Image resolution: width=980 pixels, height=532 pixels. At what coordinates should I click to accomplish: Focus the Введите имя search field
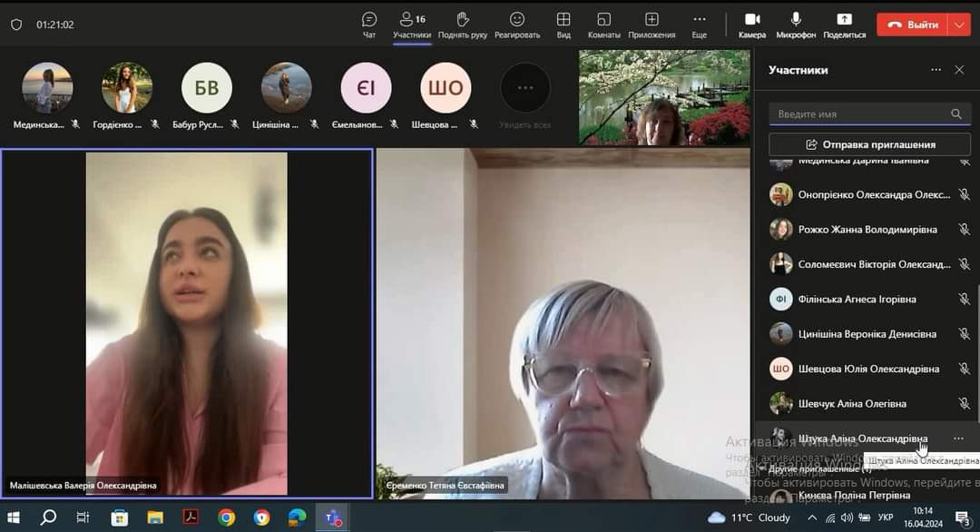pos(869,113)
